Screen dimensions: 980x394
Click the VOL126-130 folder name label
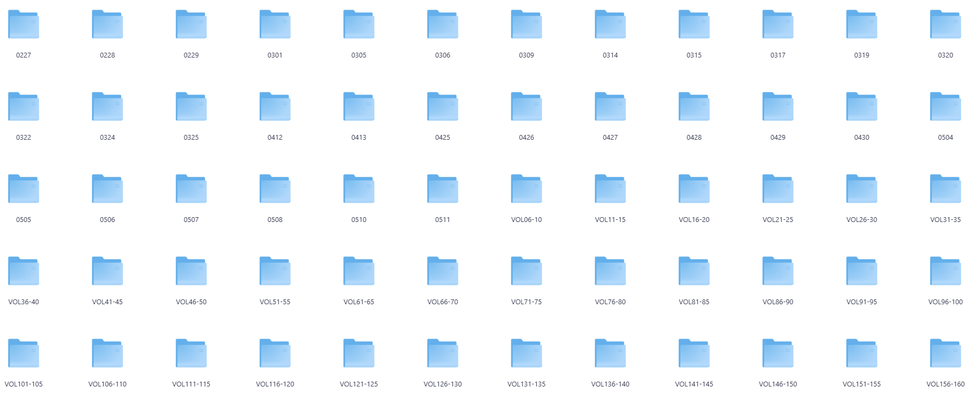click(443, 384)
